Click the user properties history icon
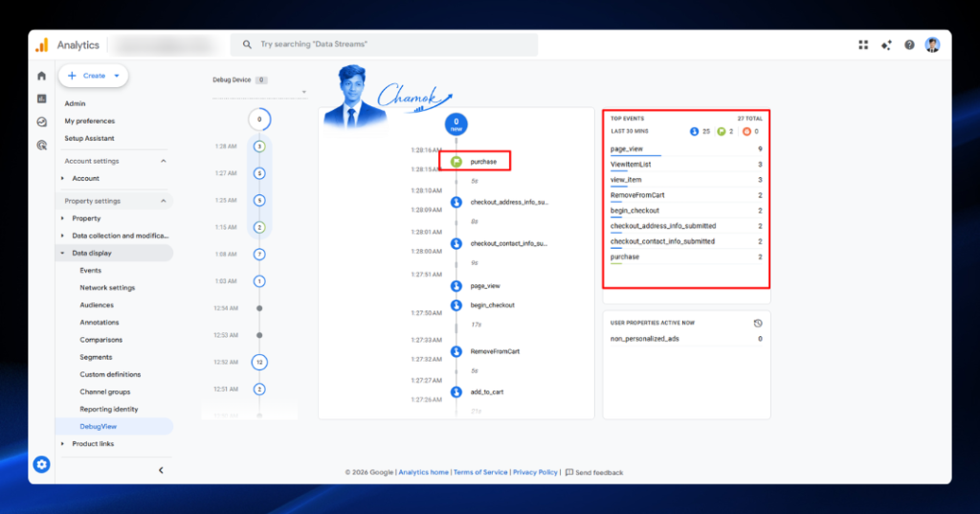980x514 pixels. [758, 324]
